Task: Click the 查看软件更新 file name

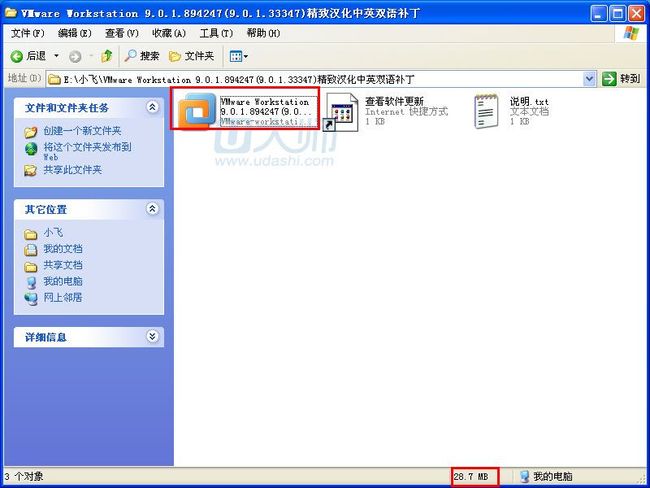Action: pos(394,101)
